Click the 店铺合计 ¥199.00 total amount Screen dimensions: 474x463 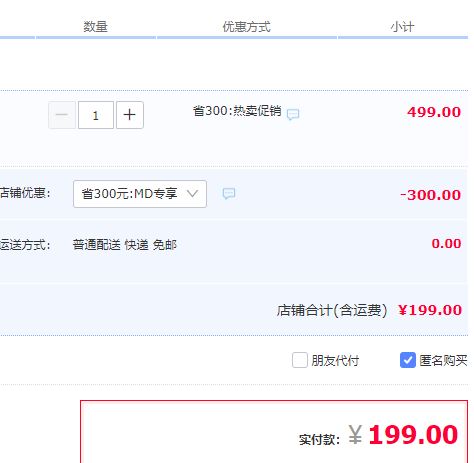(430, 310)
